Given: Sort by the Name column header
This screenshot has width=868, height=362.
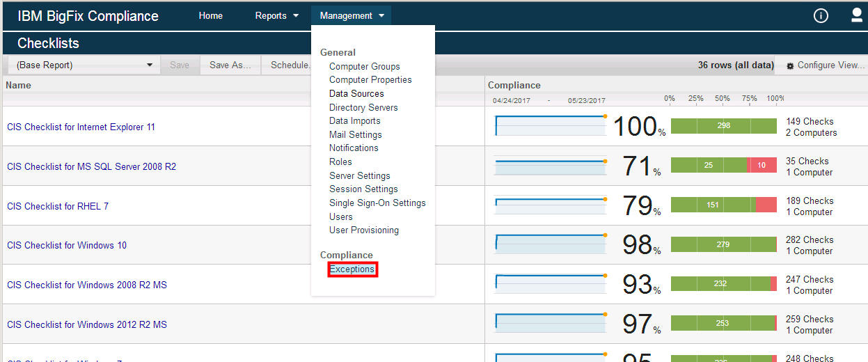Looking at the screenshot, I should (19, 85).
